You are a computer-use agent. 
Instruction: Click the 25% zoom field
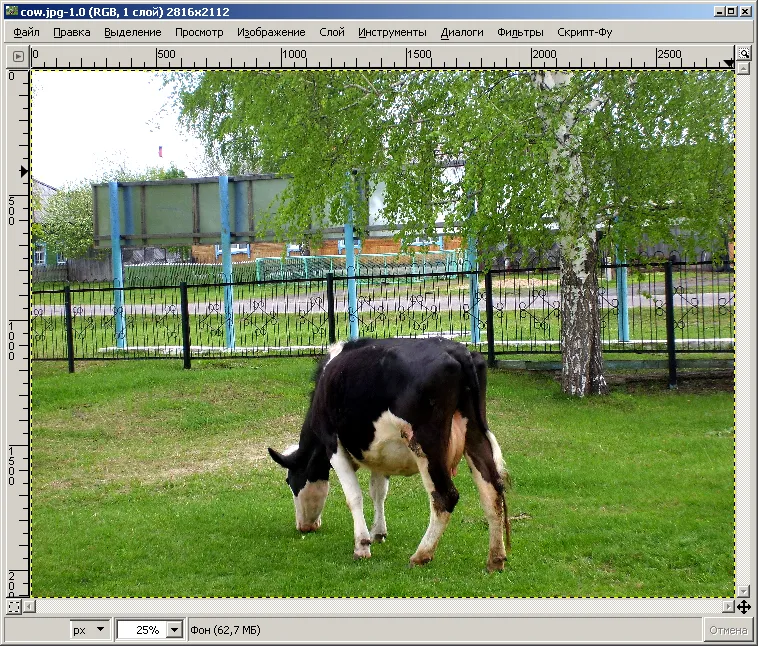(x=142, y=630)
